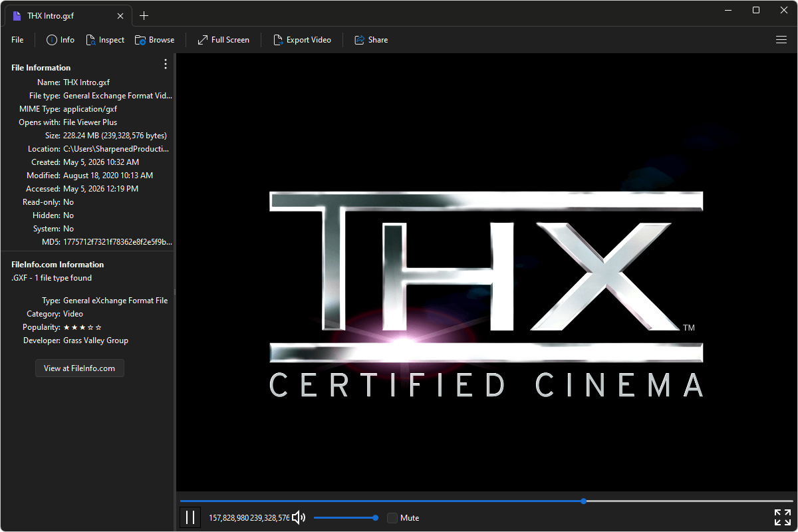Click the file Location path value
Image resolution: width=798 pixels, height=532 pixels.
tap(116, 149)
